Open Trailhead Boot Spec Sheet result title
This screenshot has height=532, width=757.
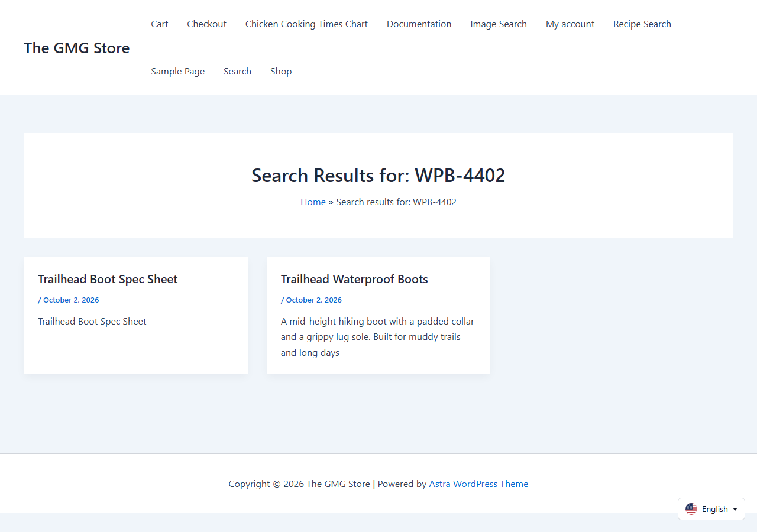point(108,279)
